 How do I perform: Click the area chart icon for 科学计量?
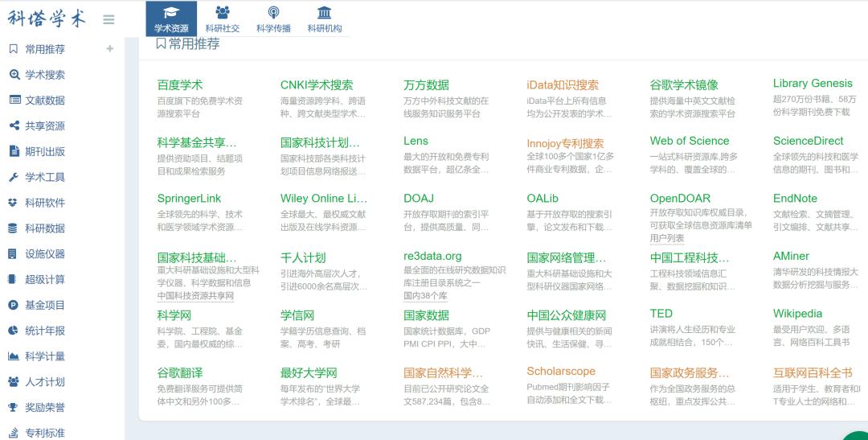[14, 356]
